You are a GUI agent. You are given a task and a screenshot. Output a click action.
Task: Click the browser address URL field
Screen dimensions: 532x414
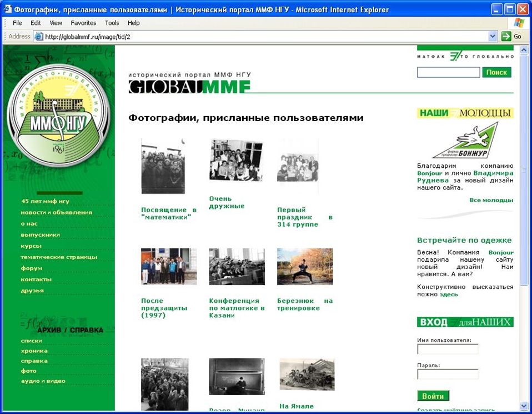pyautogui.click(x=267, y=36)
